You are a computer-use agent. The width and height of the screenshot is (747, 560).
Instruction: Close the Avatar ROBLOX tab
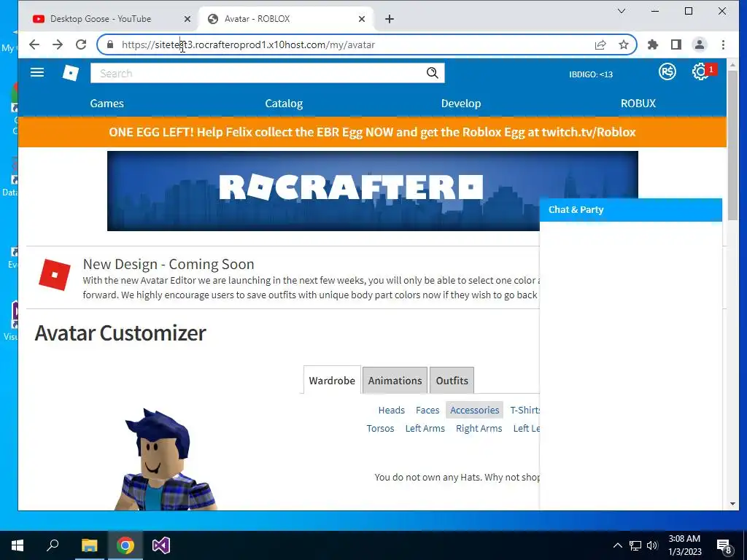pos(362,19)
